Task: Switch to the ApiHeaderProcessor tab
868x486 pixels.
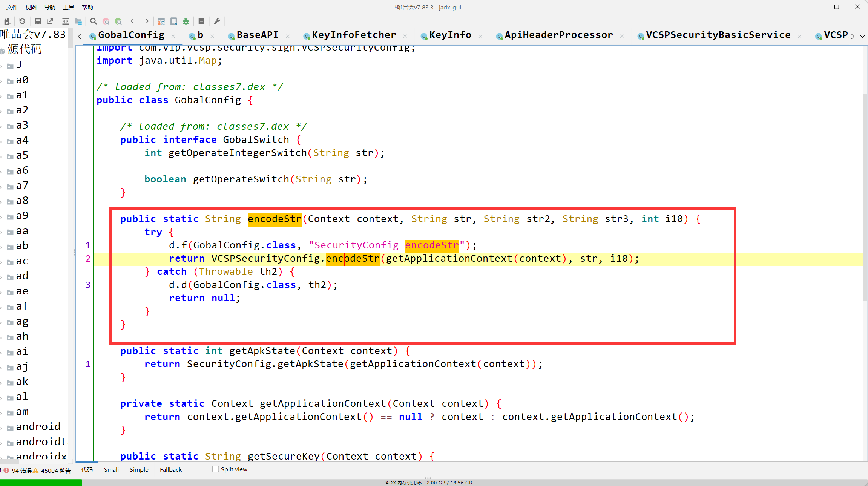Action: click(x=559, y=35)
